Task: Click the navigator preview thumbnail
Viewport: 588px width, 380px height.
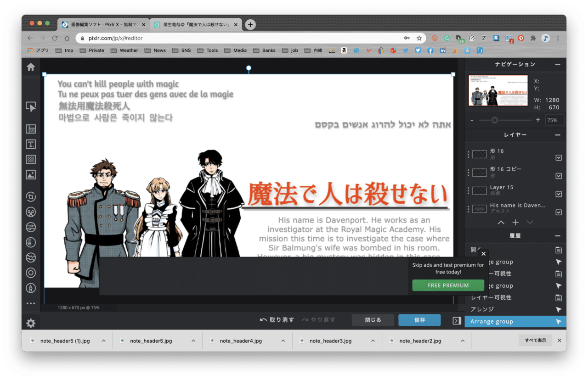Action: [498, 91]
